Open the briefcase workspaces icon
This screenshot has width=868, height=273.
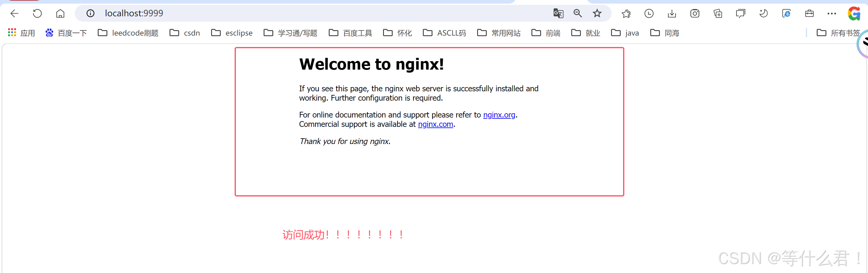(x=809, y=14)
